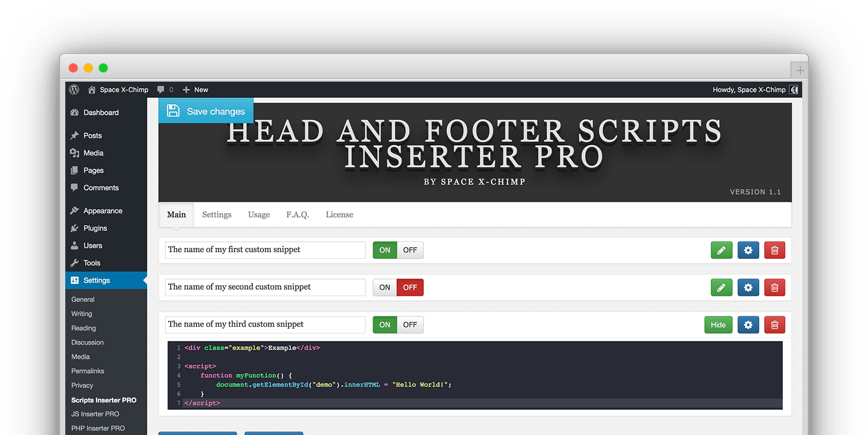Viewport: 868px width, 435px height.
Task: Hide the third snippet code editor
Action: click(718, 325)
